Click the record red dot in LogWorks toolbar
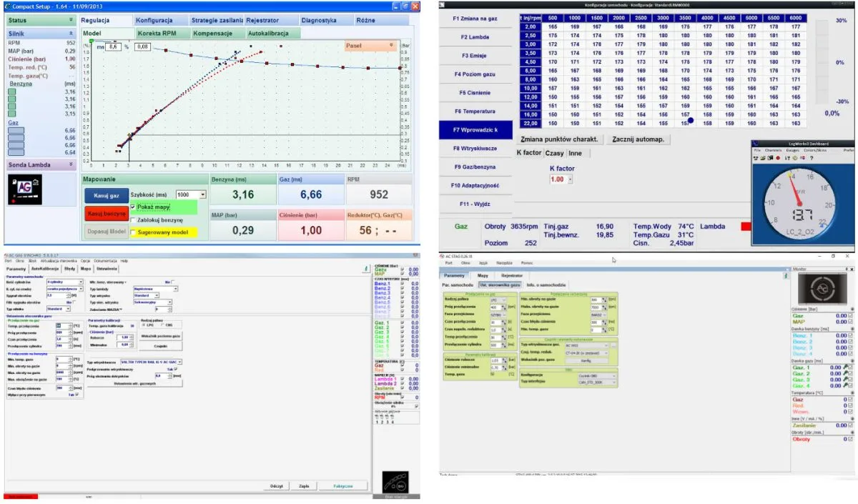 coord(778,158)
